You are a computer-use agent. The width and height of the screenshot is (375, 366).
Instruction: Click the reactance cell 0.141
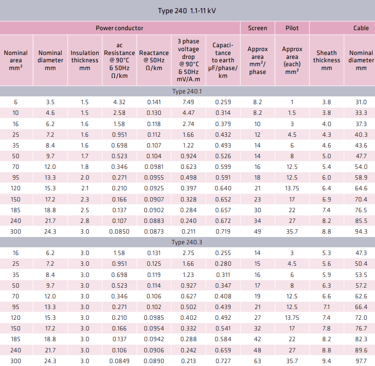click(x=154, y=102)
